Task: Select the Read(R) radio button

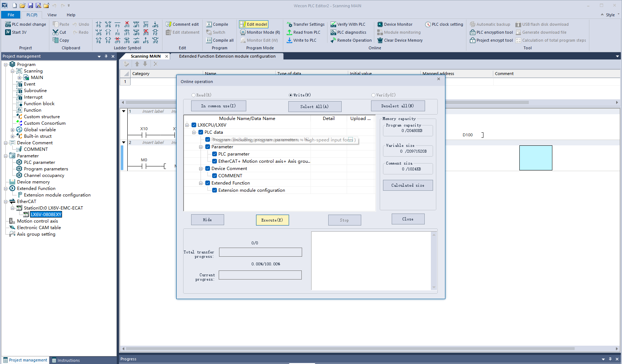Action: (x=193, y=95)
